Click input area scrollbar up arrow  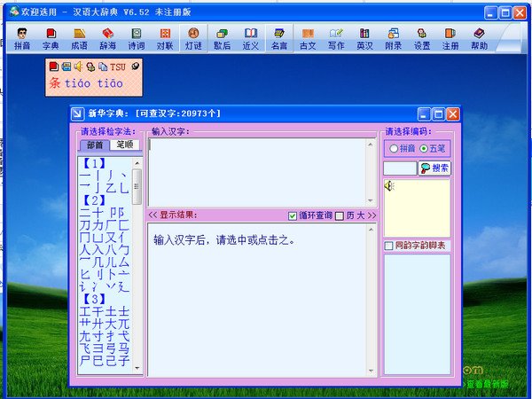(371, 145)
